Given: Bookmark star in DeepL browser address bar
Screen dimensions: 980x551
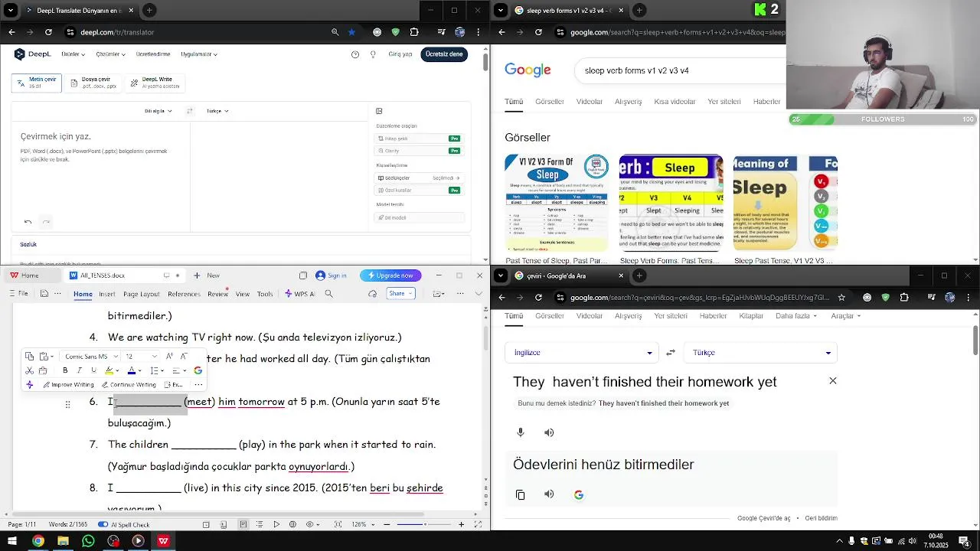Looking at the screenshot, I should coord(351,32).
